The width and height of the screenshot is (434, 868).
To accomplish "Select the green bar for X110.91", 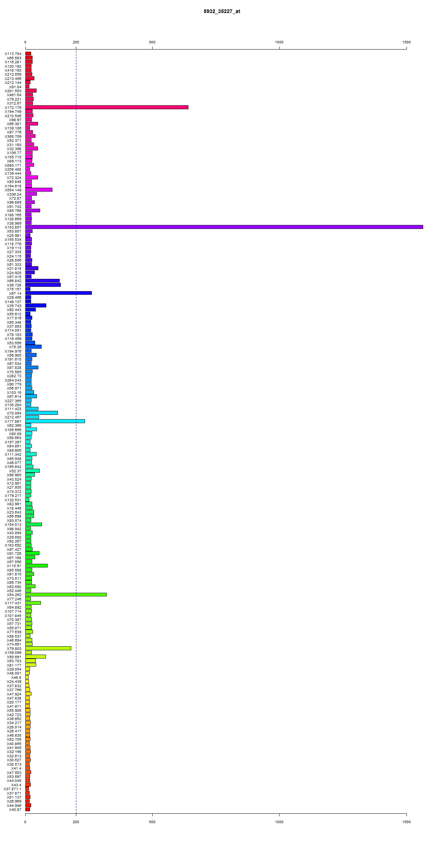I will (x=37, y=566).
